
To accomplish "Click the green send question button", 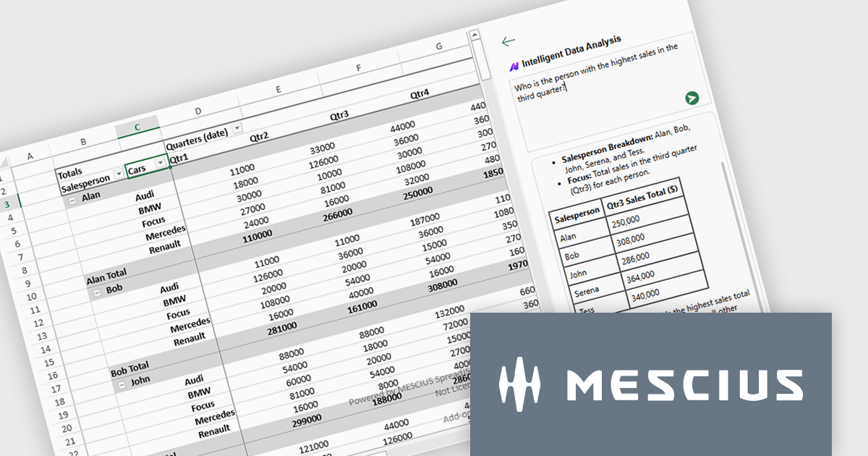I will (692, 98).
